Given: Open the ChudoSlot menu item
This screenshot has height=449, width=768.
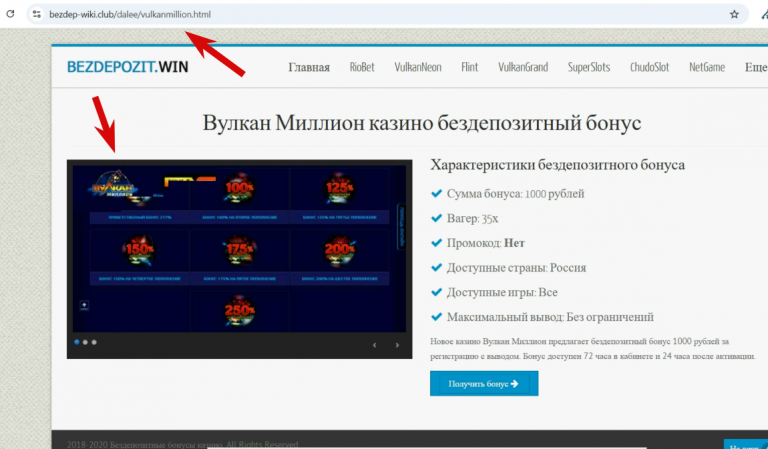Looking at the screenshot, I should tap(649, 67).
